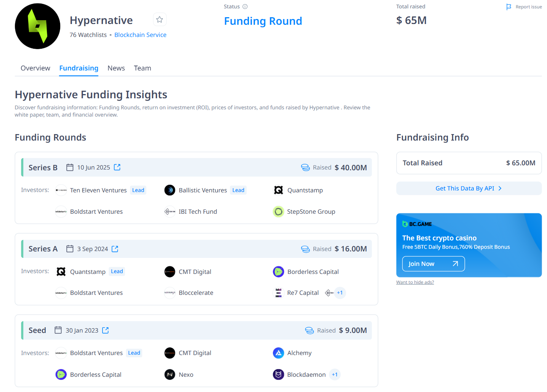Click the Seed raised coins icon
Viewport: 547px width, 392px height.
click(x=310, y=331)
